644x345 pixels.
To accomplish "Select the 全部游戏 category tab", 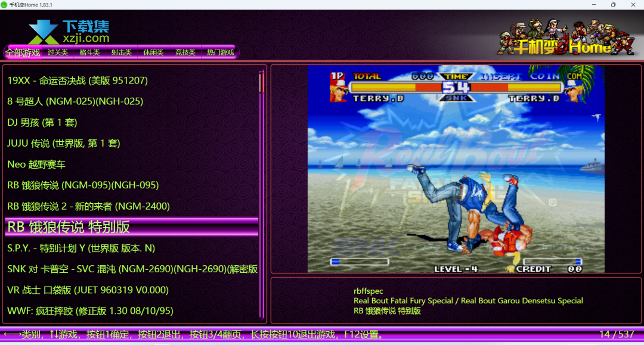I will pos(23,52).
